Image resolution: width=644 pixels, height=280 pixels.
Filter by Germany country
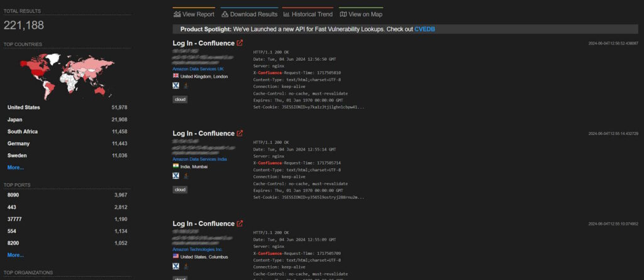click(x=18, y=144)
